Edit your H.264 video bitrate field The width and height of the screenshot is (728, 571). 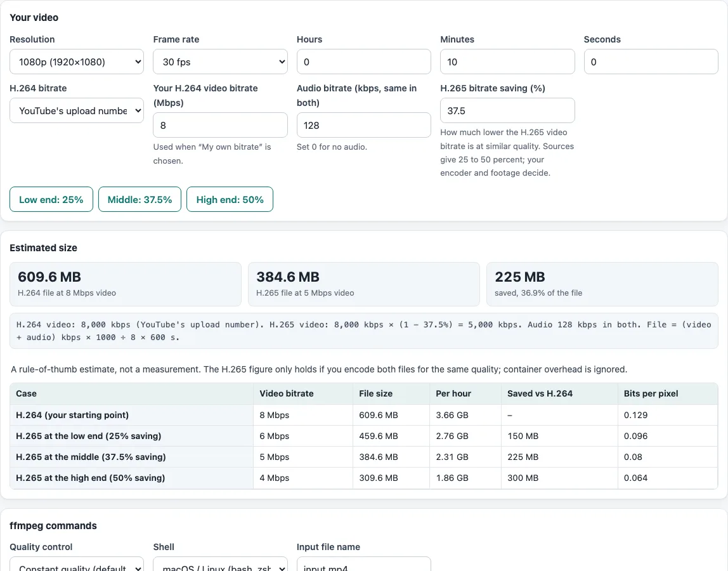[220, 125]
